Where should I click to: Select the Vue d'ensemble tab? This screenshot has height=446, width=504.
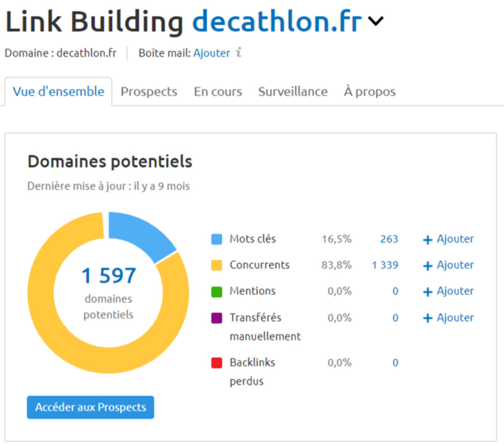[x=58, y=92]
